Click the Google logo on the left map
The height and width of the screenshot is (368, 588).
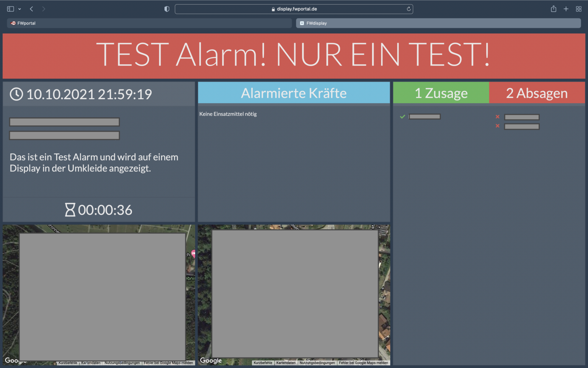(x=15, y=360)
